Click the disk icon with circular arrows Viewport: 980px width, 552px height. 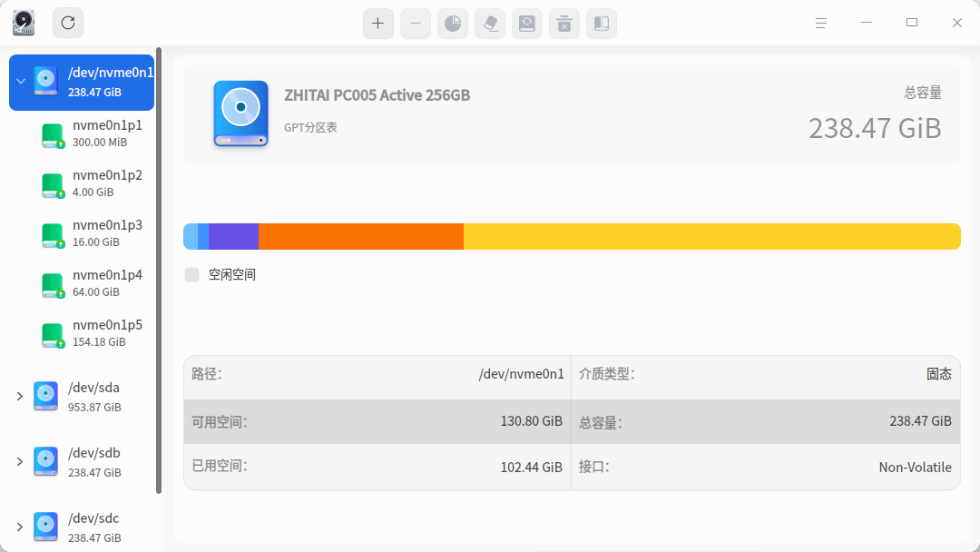click(527, 24)
